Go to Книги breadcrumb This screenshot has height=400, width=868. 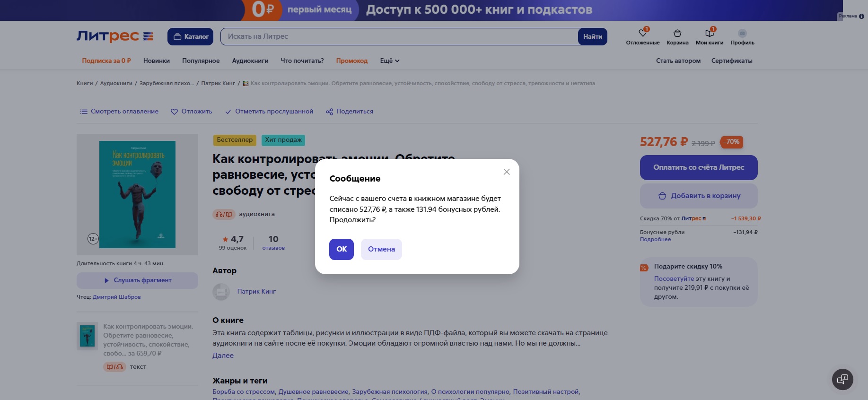tap(85, 83)
